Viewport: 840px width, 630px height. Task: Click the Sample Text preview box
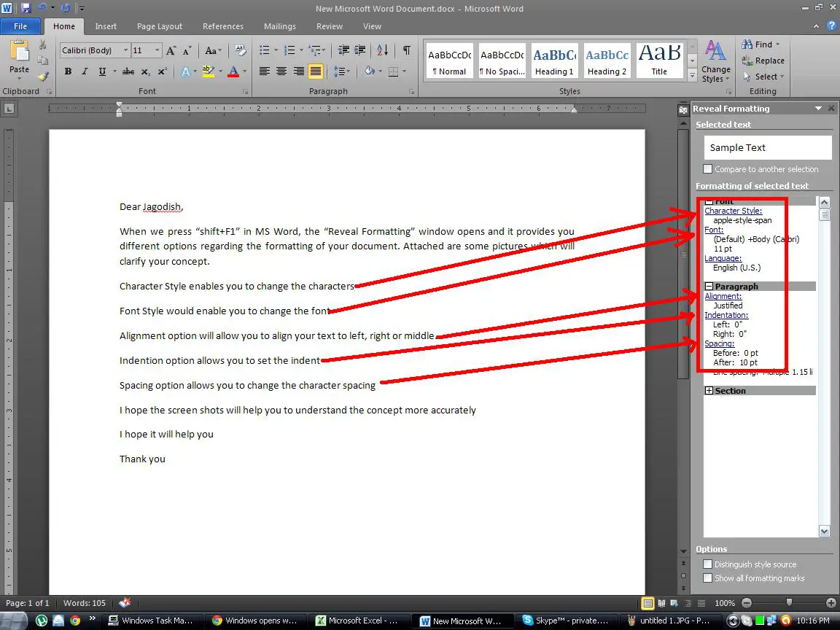(x=768, y=148)
